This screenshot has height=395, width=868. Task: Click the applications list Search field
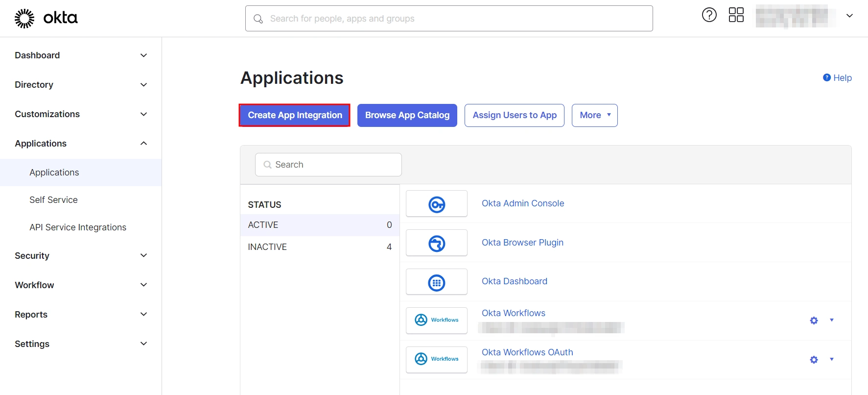[328, 165]
